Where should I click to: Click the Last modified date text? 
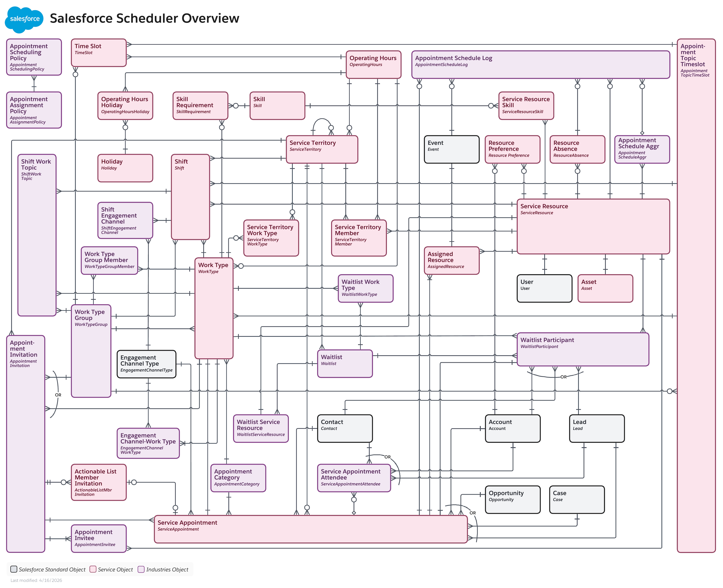36,580
